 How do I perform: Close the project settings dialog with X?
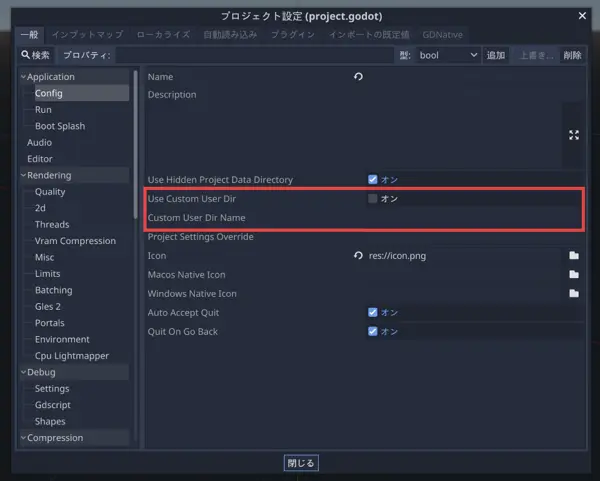[582, 16]
